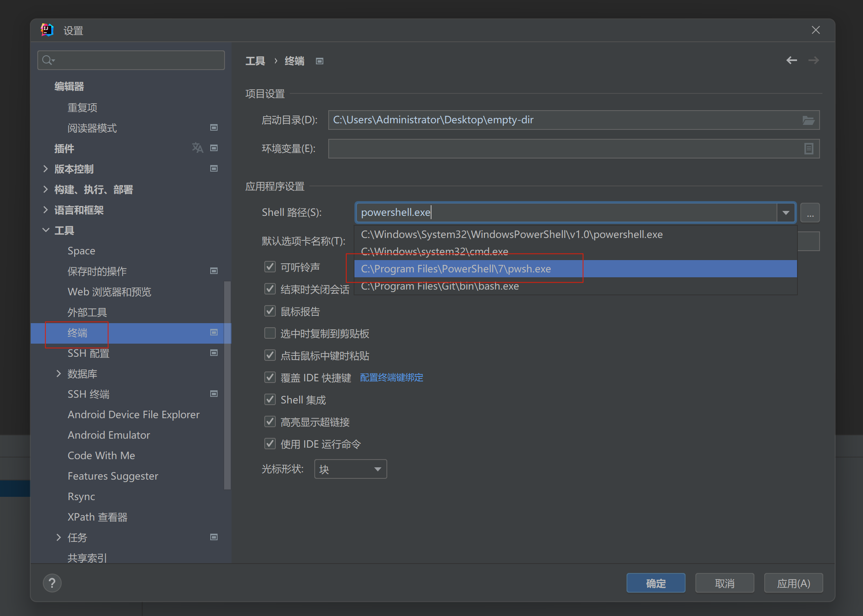Click the IntelliJ IDEA logo icon in title bar
863x616 pixels.
click(47, 30)
